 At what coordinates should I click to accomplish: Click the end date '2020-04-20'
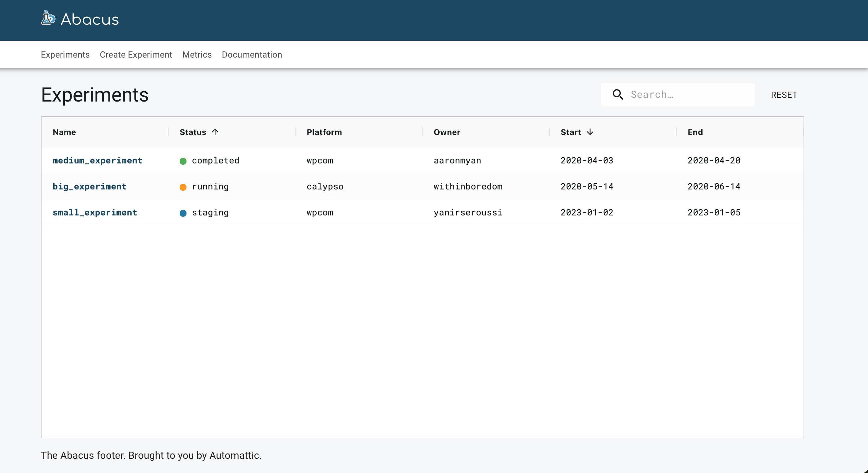click(714, 161)
